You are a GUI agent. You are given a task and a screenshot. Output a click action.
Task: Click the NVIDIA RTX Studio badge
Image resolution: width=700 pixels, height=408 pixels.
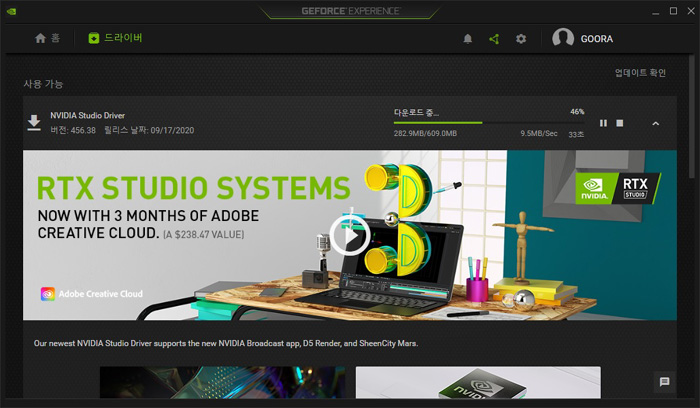pyautogui.click(x=618, y=189)
